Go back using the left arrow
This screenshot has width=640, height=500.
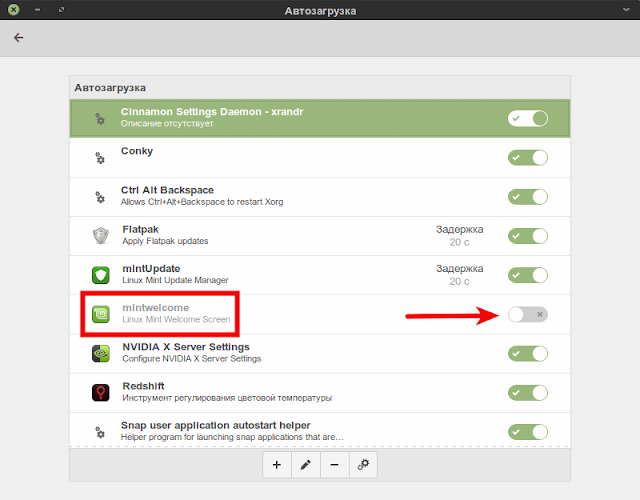click(18, 38)
